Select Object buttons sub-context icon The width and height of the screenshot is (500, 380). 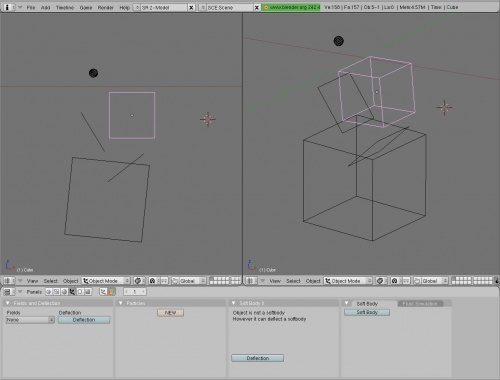(103, 292)
